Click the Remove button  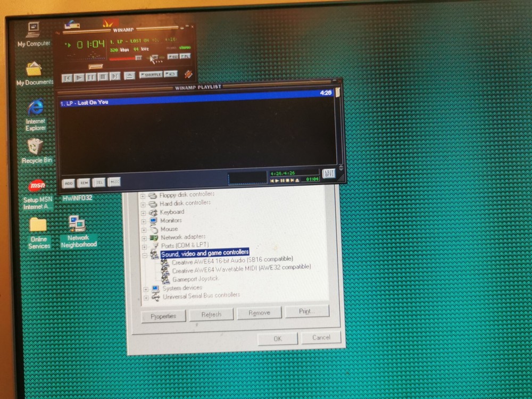coord(259,312)
